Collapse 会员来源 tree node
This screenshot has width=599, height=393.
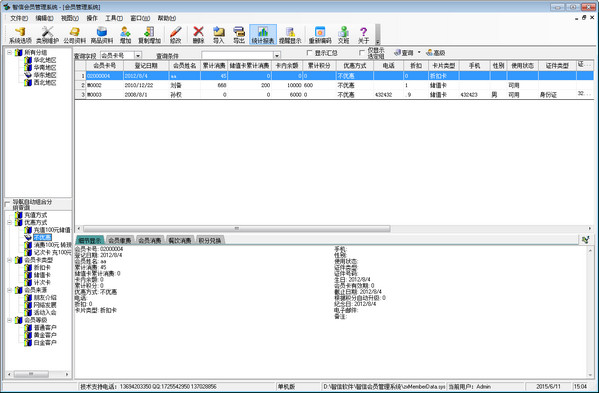[x=10, y=290]
